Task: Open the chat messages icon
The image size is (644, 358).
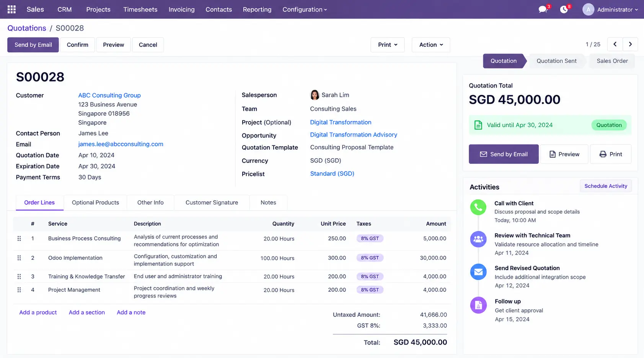Action: pos(543,10)
